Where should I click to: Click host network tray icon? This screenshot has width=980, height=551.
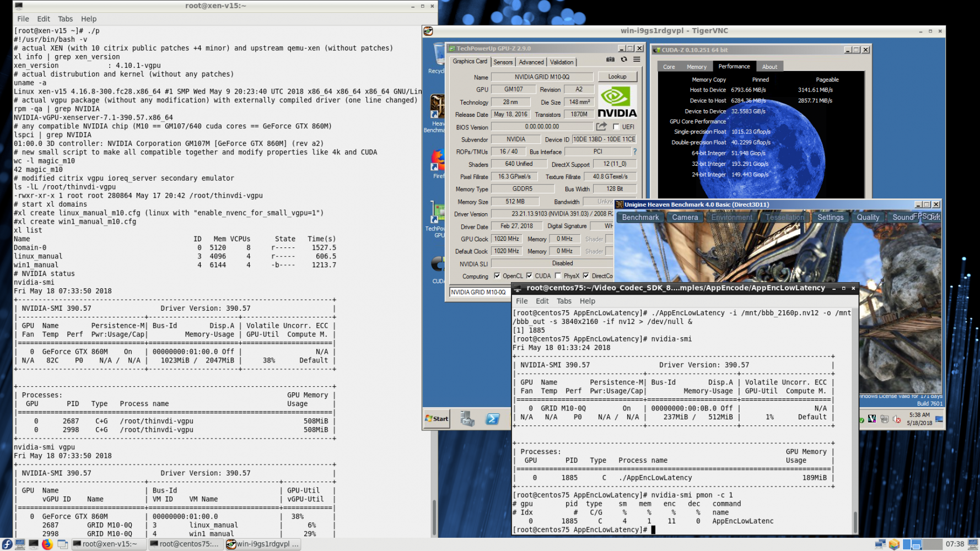[880, 544]
